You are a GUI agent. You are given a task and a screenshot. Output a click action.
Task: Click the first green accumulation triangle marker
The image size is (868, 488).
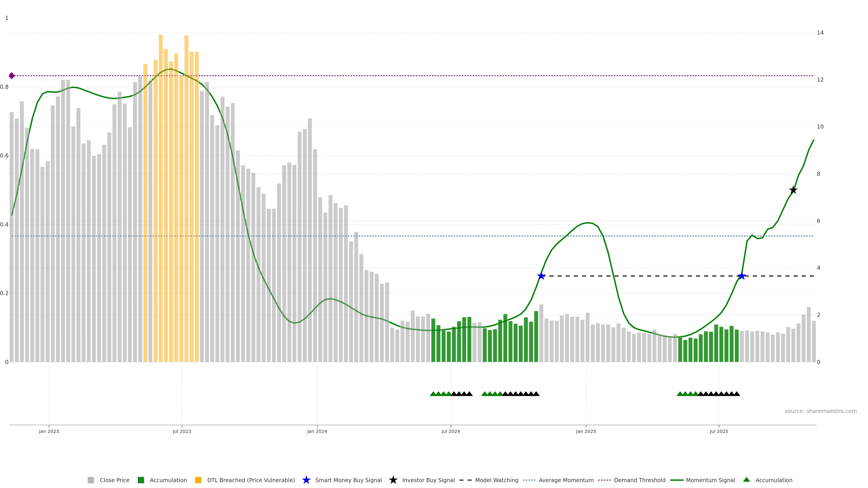point(433,394)
